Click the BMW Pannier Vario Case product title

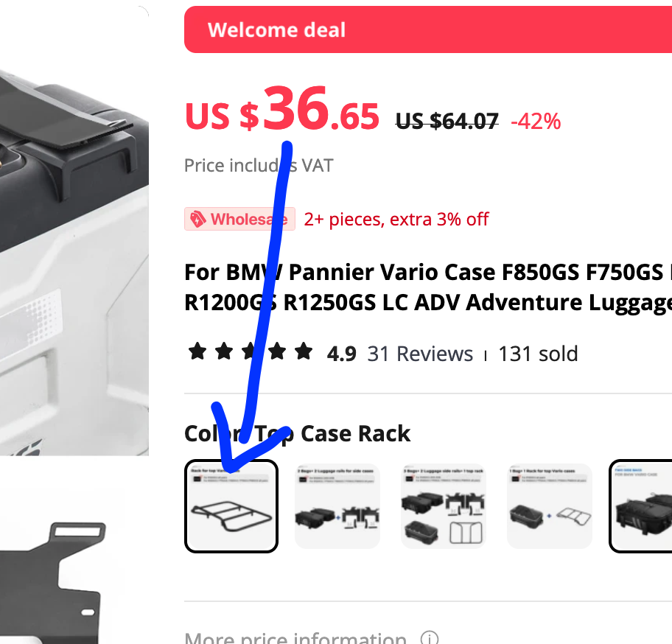[x=428, y=287]
